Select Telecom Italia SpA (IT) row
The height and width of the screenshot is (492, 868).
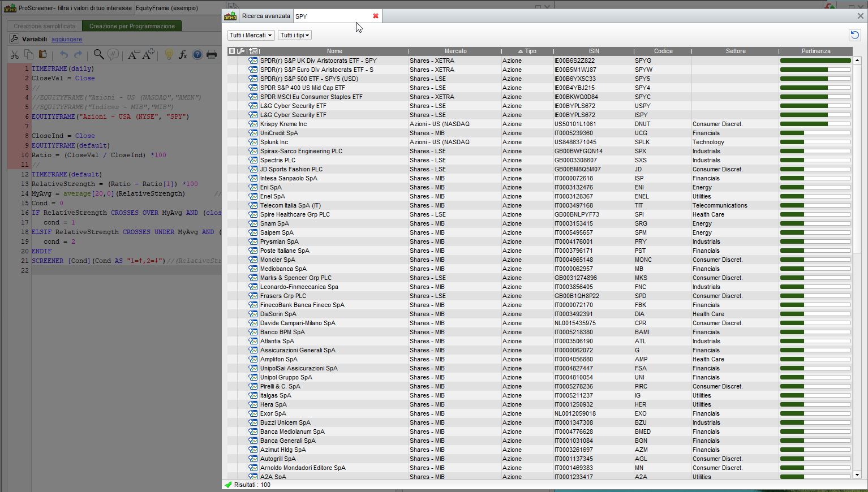click(540, 205)
